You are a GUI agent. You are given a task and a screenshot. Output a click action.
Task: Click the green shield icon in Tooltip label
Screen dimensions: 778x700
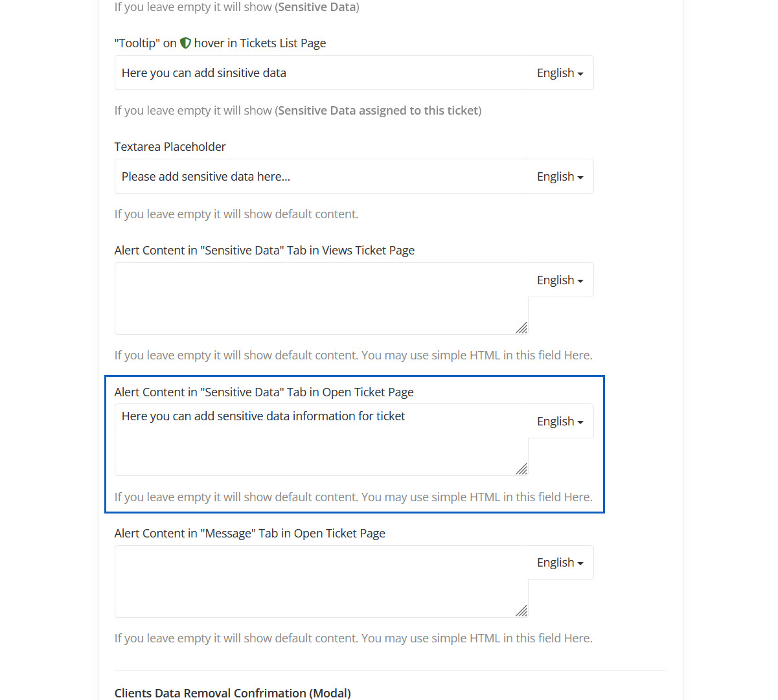coord(185,43)
